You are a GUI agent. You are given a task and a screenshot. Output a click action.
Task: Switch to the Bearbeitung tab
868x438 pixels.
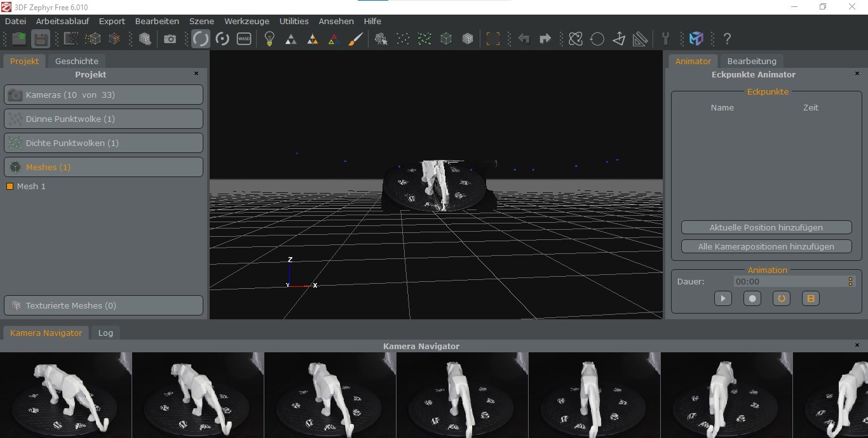(752, 62)
